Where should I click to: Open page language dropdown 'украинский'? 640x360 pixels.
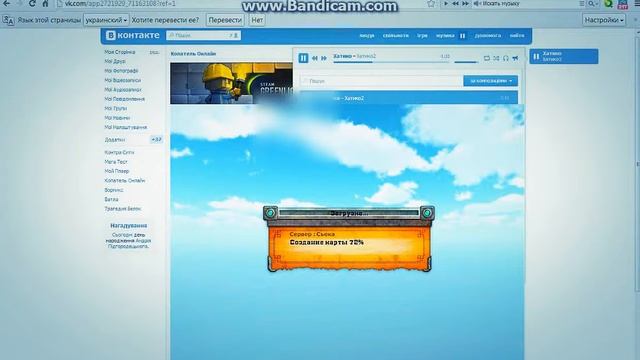coord(106,20)
